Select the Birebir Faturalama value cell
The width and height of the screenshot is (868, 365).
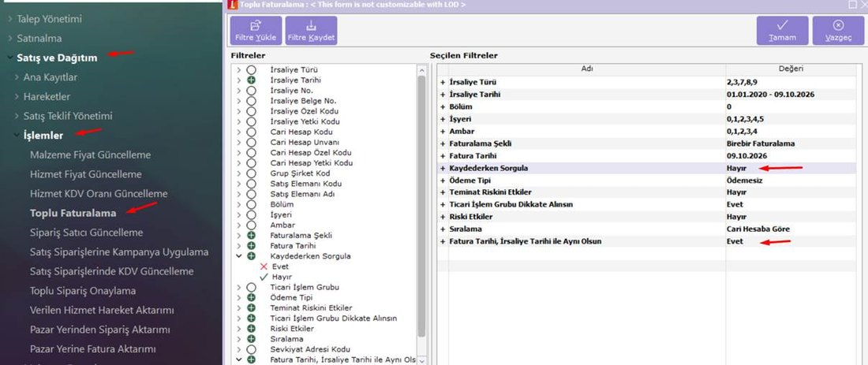coord(761,143)
